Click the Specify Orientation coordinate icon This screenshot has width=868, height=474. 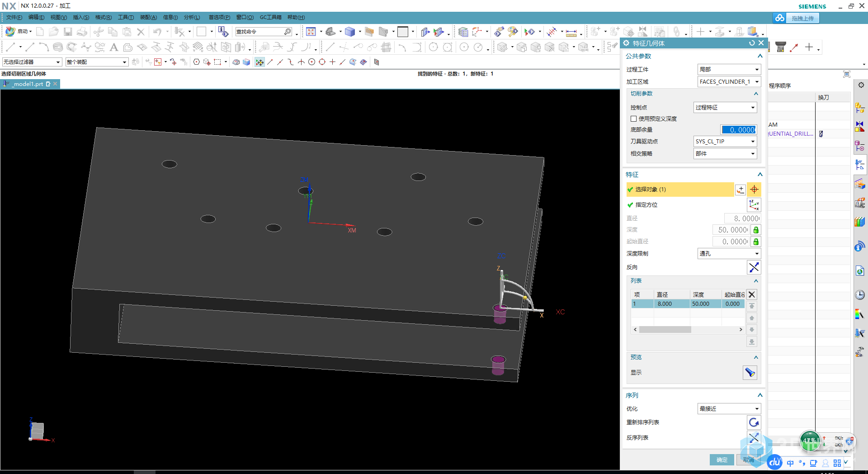(x=754, y=205)
